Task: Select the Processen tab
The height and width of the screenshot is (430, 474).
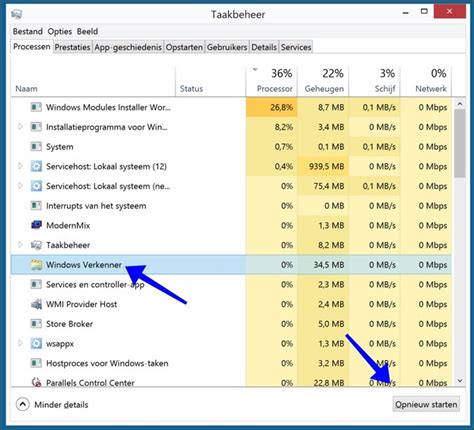Action: 32,47
